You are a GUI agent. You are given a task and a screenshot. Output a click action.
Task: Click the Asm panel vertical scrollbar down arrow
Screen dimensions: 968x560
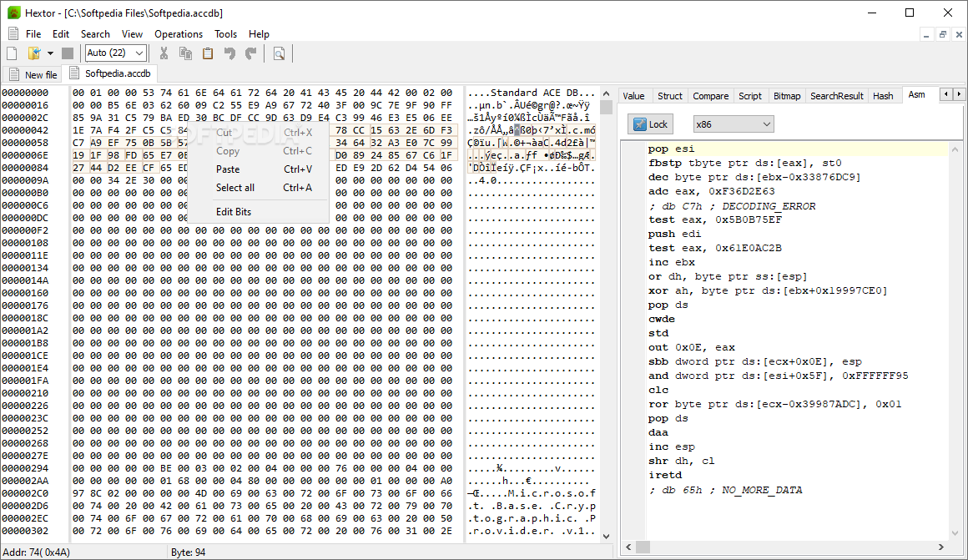pos(955,532)
